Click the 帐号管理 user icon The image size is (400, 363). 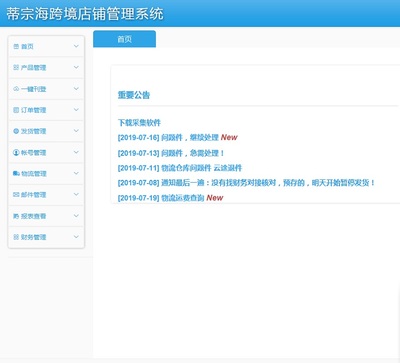click(x=16, y=152)
